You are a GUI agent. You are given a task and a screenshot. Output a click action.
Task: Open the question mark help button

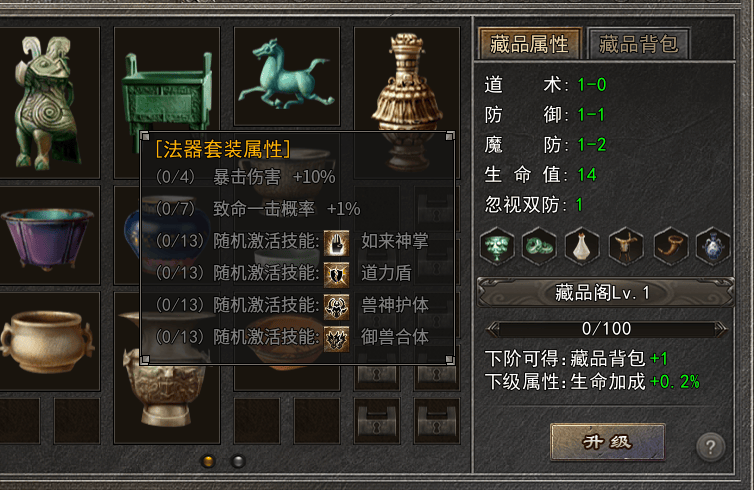click(x=710, y=447)
